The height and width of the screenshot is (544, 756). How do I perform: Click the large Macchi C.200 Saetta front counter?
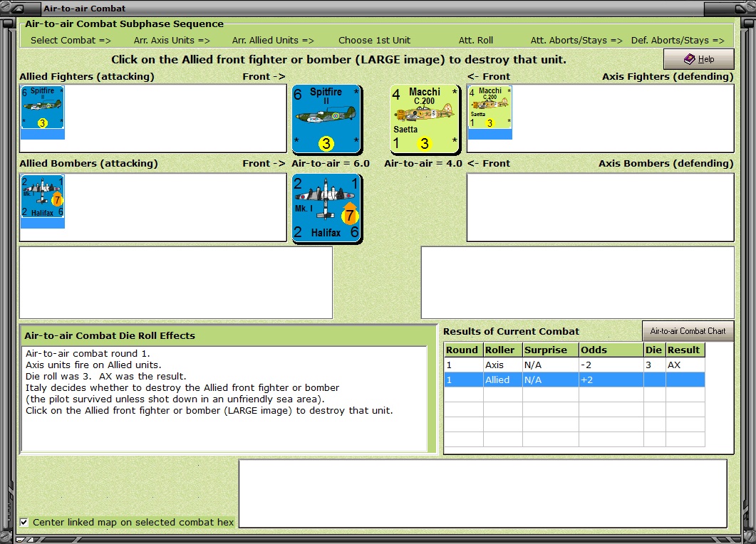pyautogui.click(x=425, y=119)
